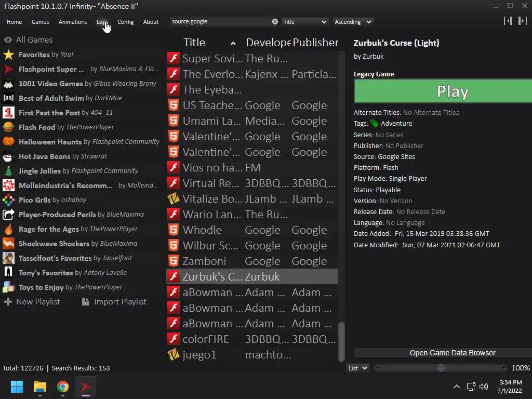Open the Logs tab
This screenshot has width=532, height=399.
(102, 22)
